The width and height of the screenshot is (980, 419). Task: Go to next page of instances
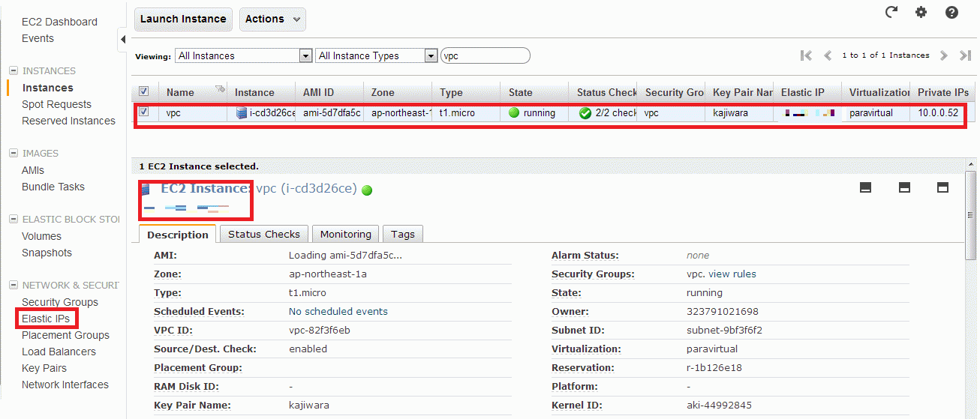(x=944, y=55)
